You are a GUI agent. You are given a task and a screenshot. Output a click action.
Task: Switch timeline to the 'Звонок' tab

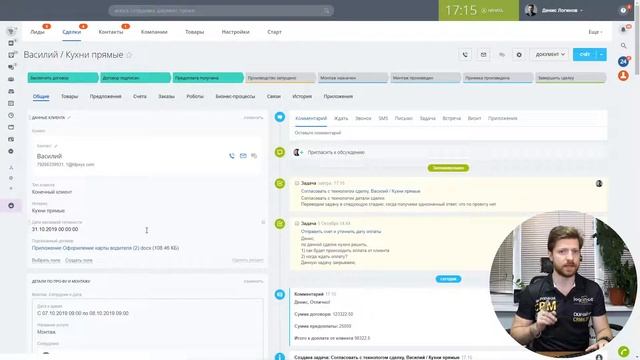pos(363,118)
